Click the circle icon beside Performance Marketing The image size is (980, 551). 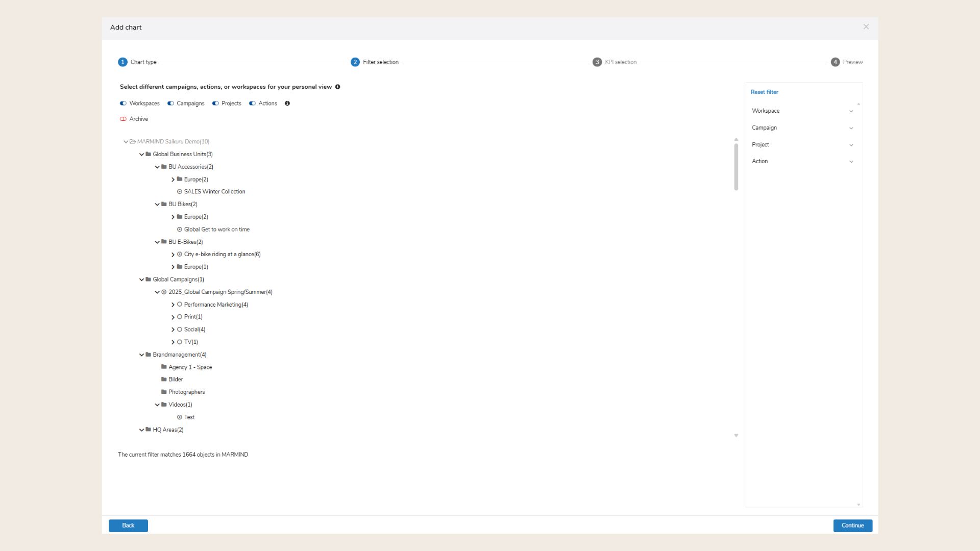(x=180, y=305)
